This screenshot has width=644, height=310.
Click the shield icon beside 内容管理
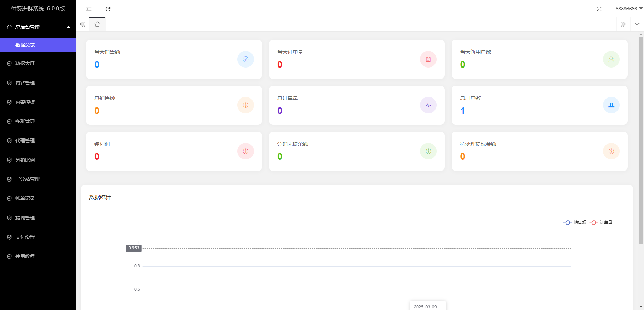(9, 83)
